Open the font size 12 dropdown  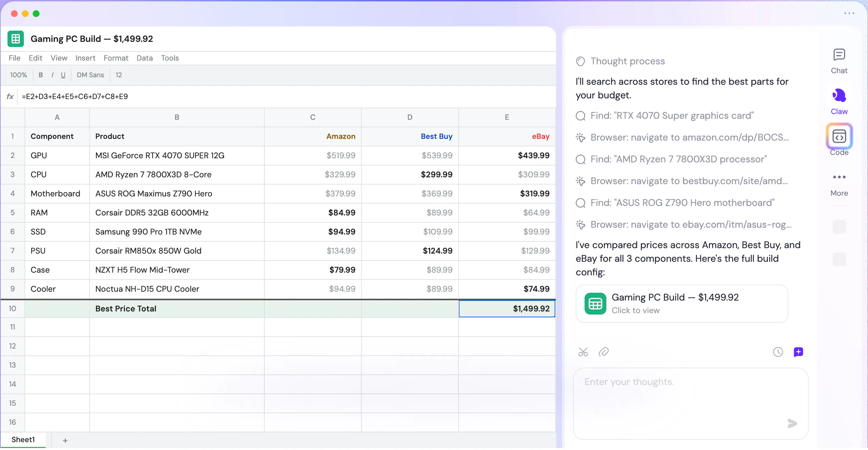(119, 75)
